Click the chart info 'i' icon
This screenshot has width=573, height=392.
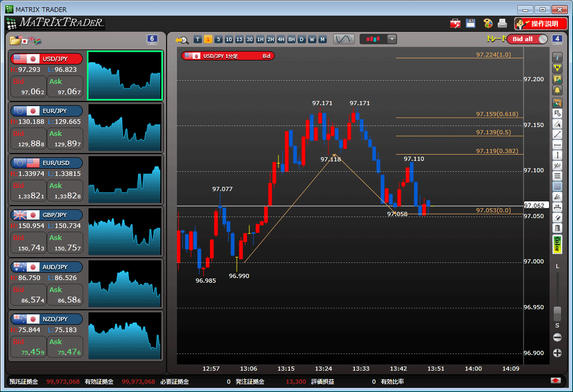557,57
